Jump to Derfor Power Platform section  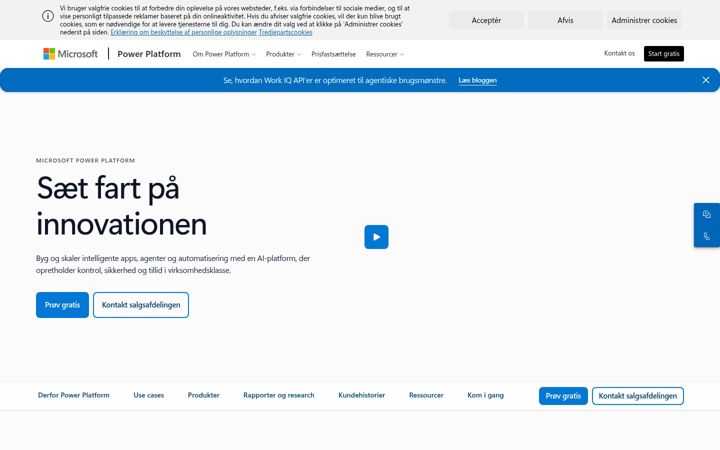pos(73,395)
